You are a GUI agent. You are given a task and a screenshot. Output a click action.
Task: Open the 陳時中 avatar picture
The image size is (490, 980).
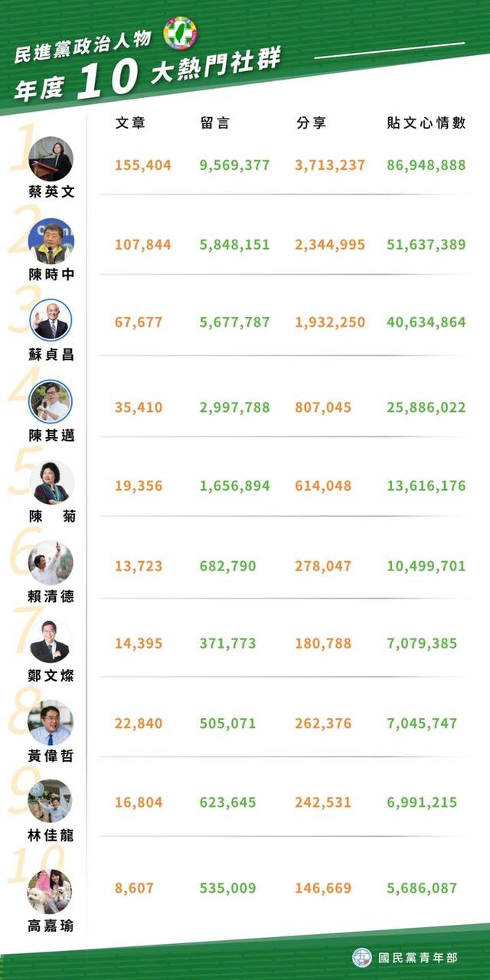click(x=51, y=240)
